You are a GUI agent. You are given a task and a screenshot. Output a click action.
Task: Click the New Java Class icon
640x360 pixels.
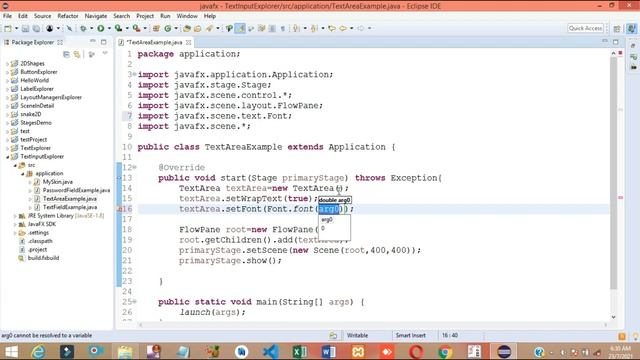click(168, 28)
